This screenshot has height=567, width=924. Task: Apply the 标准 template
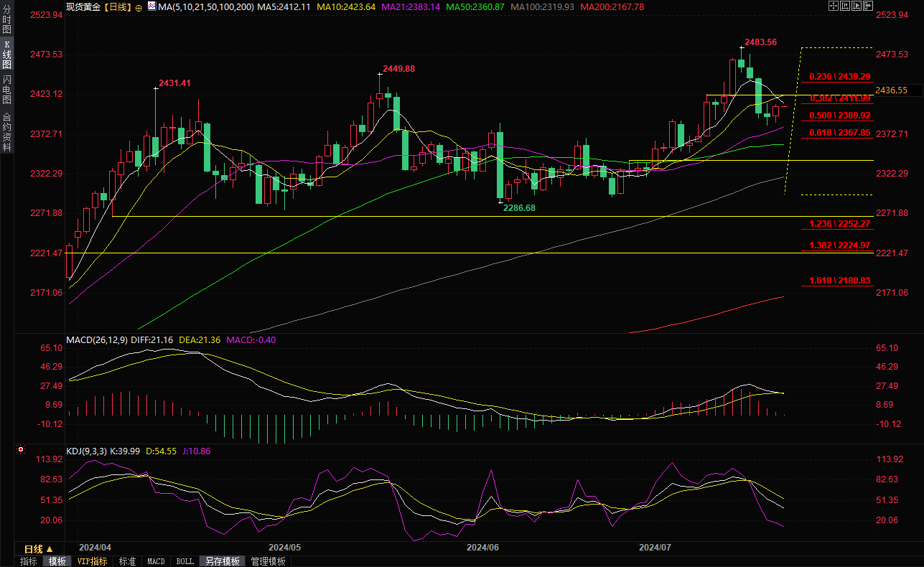click(x=127, y=561)
